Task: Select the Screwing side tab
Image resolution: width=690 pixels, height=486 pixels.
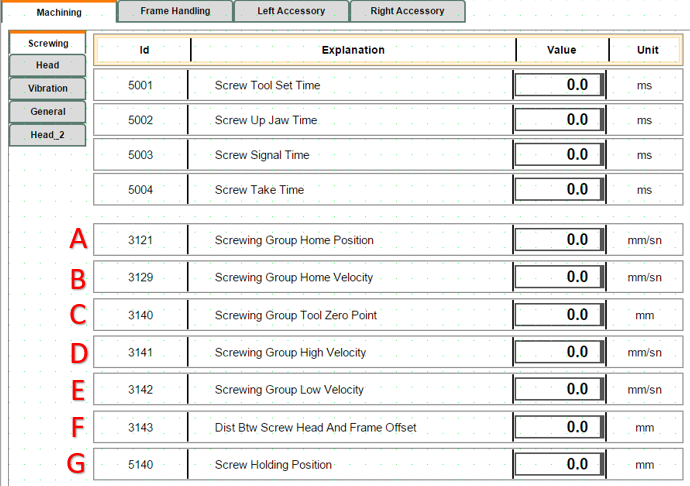Action: [x=48, y=44]
